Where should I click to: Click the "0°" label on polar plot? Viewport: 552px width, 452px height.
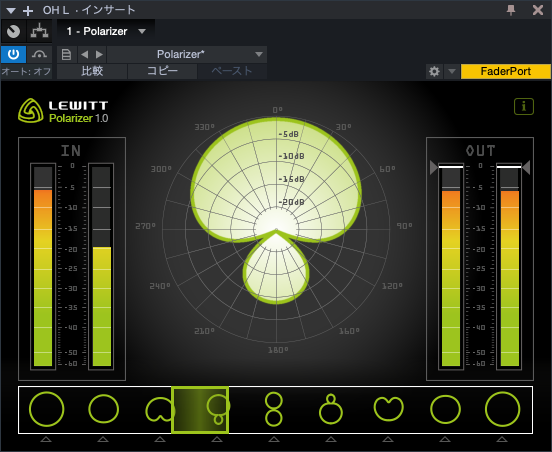click(x=277, y=110)
